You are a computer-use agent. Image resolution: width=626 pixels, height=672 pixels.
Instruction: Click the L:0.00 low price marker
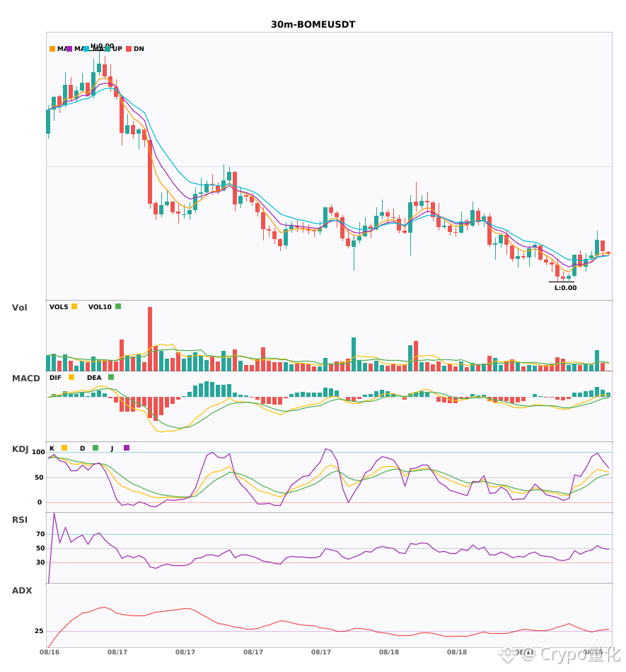pos(566,288)
